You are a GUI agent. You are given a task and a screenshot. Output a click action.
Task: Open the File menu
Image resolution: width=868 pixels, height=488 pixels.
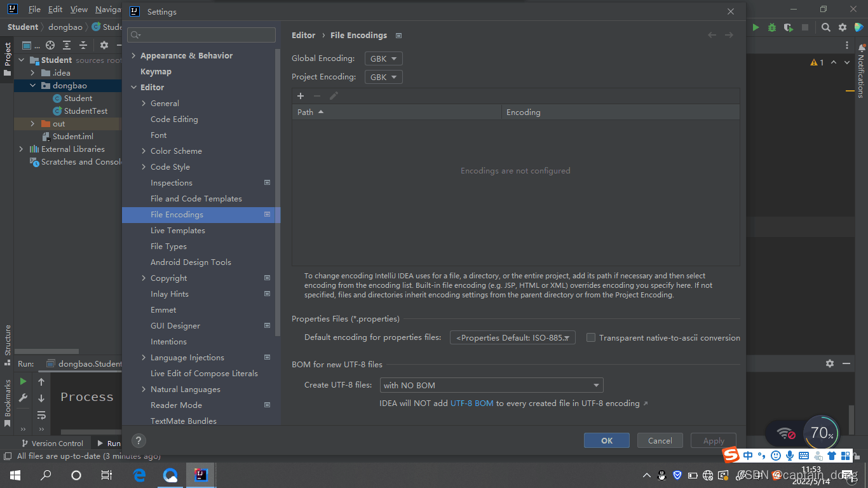tap(34, 10)
